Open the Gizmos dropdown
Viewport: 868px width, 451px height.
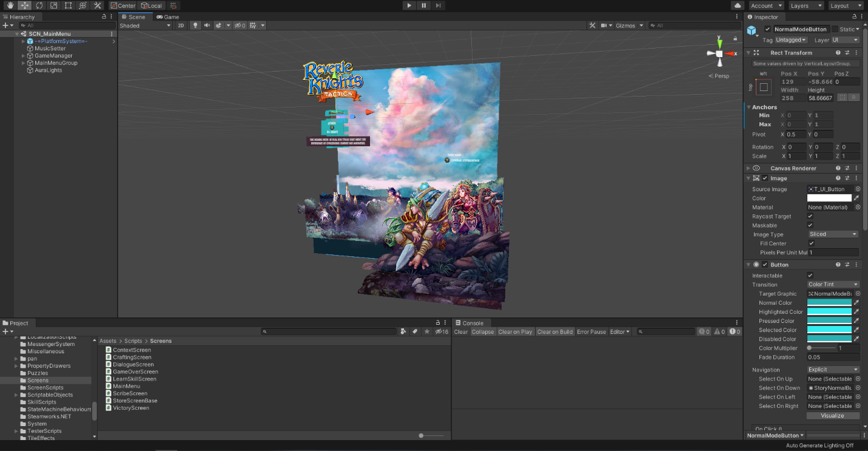click(629, 25)
